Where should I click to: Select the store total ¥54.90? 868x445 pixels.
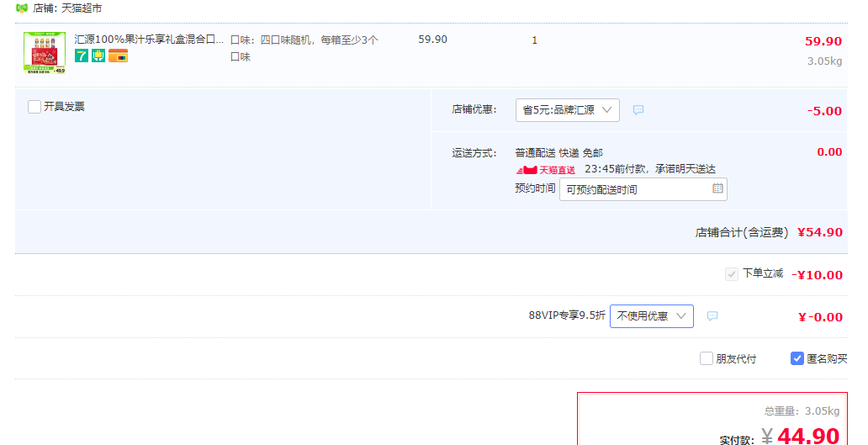point(820,232)
